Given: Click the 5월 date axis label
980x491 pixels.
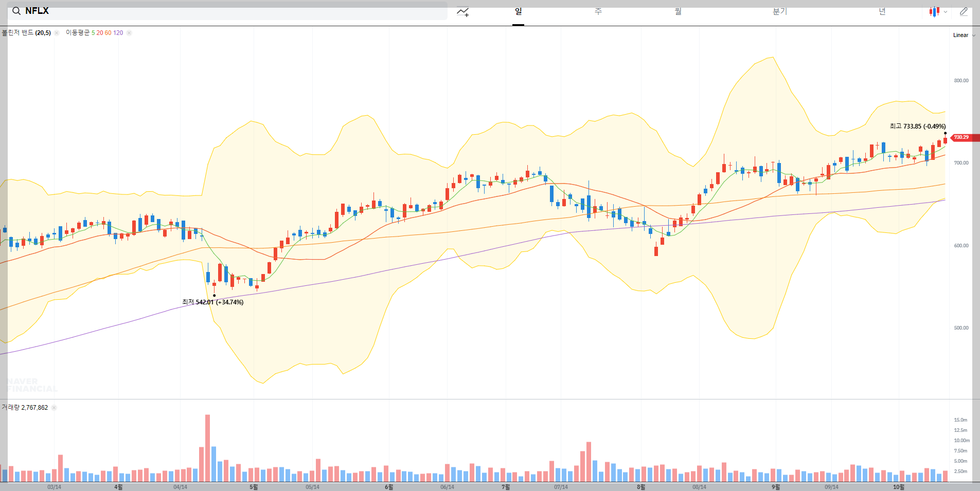Looking at the screenshot, I should pyautogui.click(x=254, y=487).
